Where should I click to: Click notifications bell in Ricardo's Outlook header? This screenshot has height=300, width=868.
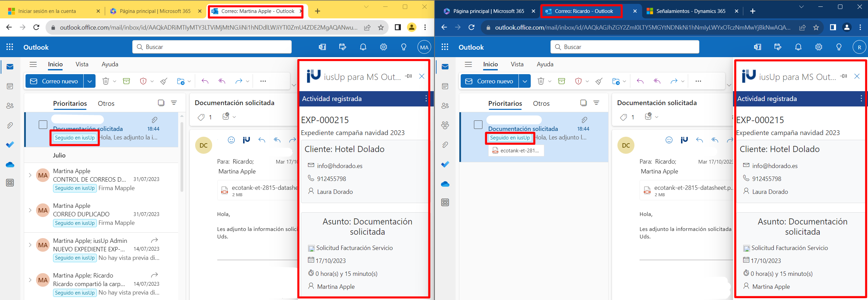click(798, 47)
